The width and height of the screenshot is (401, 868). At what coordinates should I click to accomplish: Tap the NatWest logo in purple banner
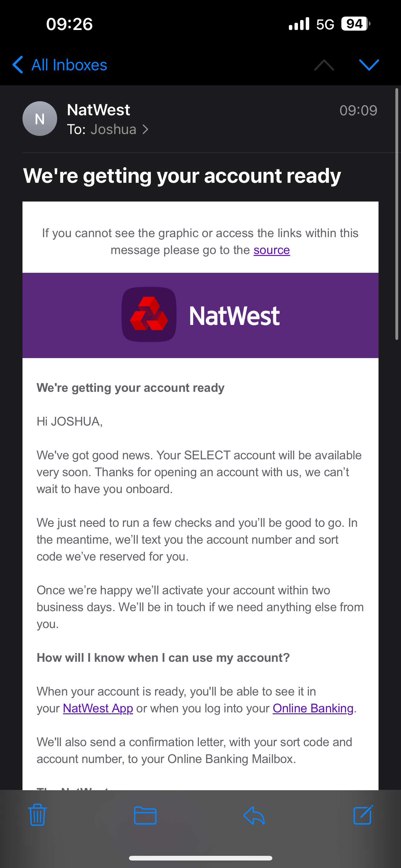[x=201, y=315]
